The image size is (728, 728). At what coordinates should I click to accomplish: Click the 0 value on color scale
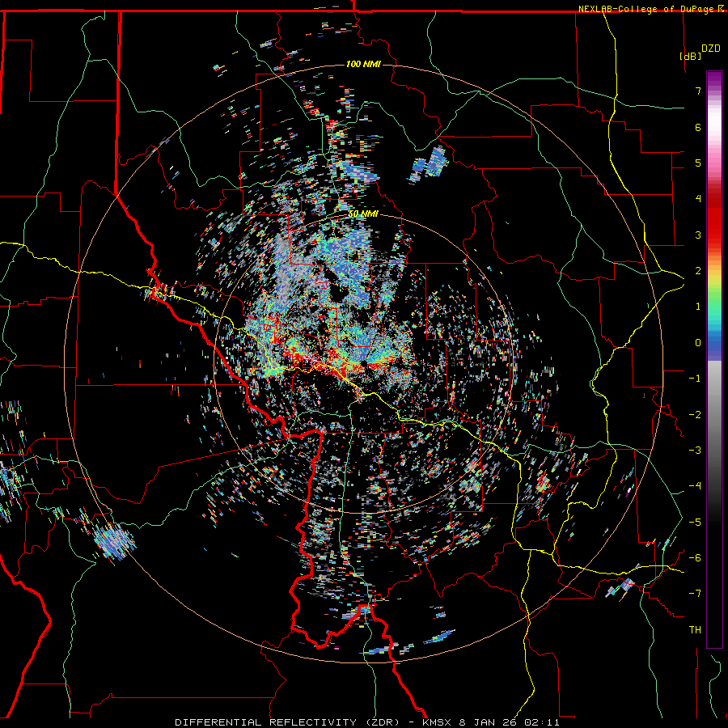pyautogui.click(x=698, y=343)
